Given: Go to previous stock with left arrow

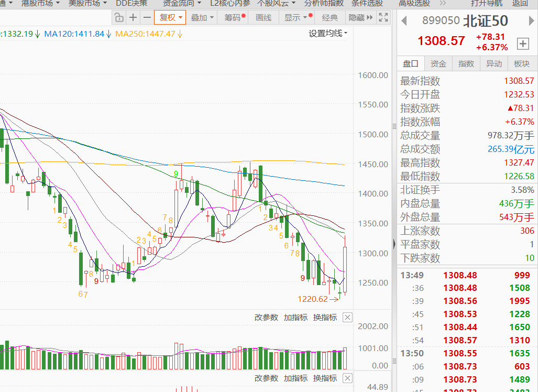Looking at the screenshot, I should pyautogui.click(x=404, y=21).
